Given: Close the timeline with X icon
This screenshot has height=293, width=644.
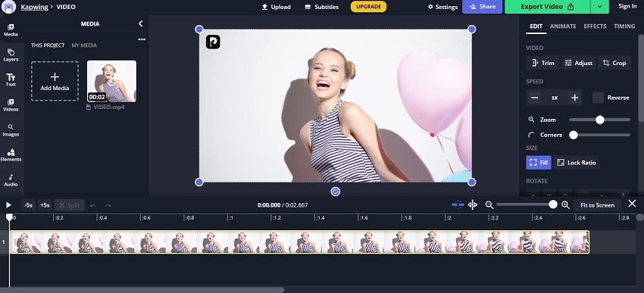Looking at the screenshot, I should [632, 204].
